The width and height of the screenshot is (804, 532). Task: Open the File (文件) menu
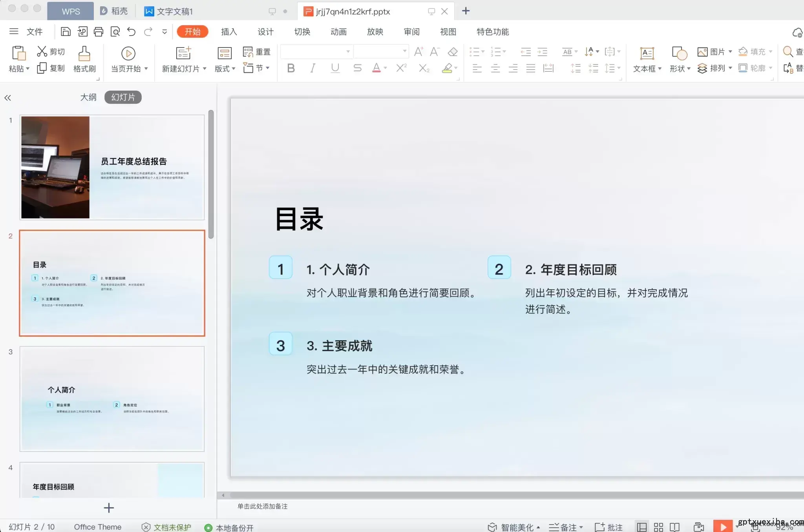coord(34,32)
